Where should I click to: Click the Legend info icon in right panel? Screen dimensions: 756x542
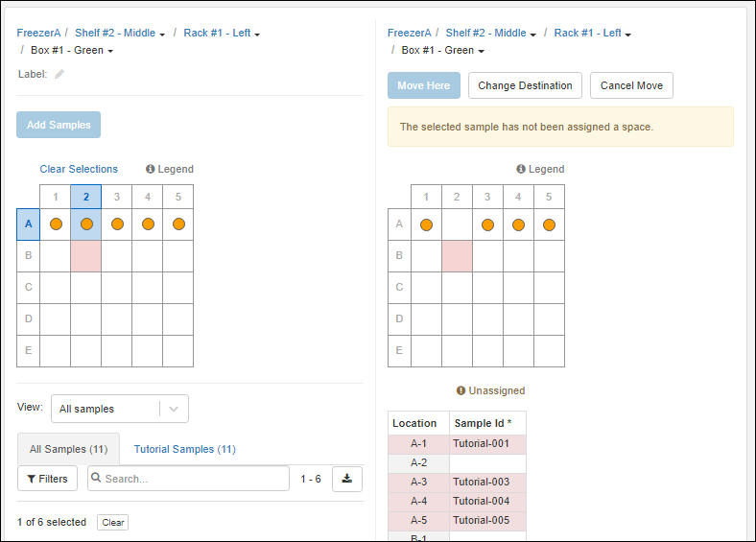point(521,169)
